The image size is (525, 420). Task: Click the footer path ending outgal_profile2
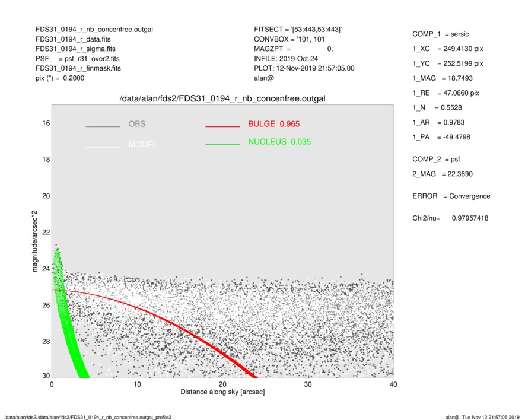click(x=88, y=417)
